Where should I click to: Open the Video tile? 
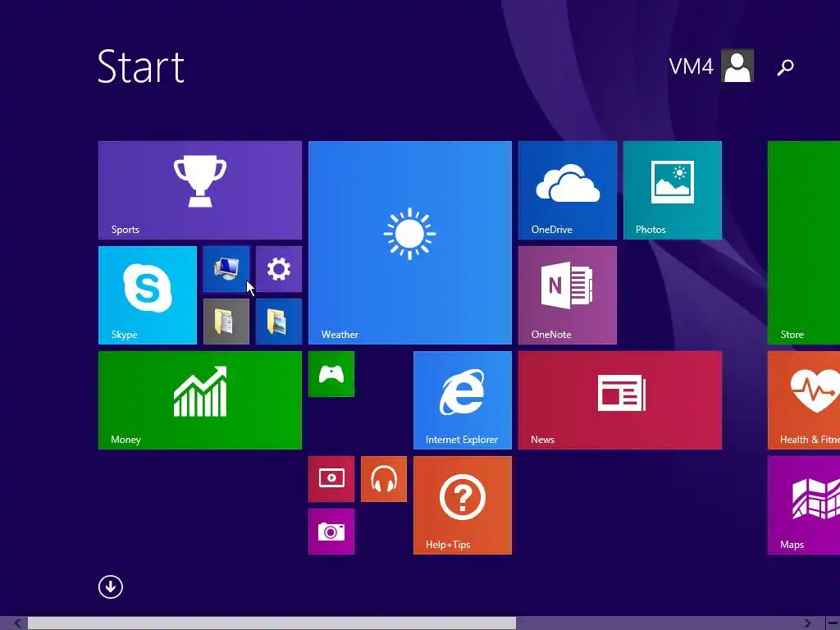click(x=331, y=479)
